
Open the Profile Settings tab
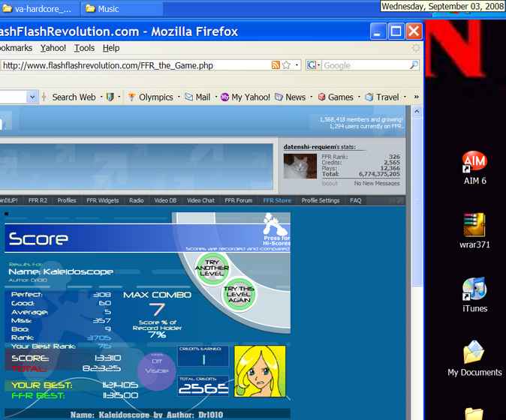click(321, 200)
